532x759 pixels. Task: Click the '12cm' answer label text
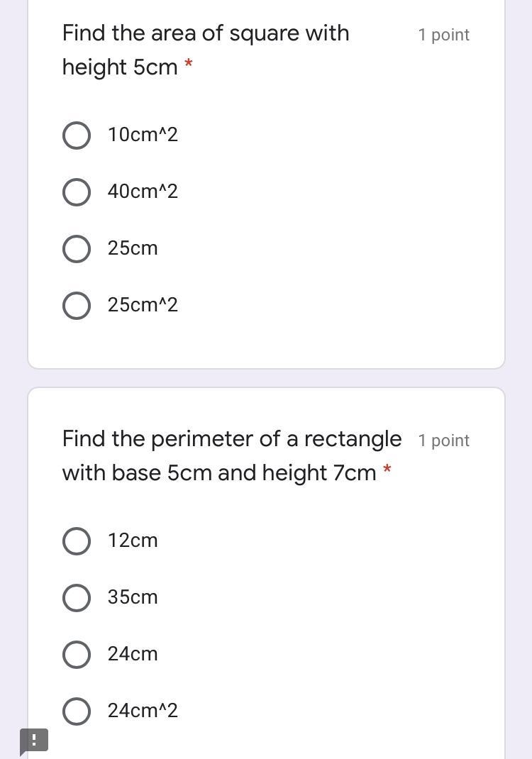tap(133, 541)
